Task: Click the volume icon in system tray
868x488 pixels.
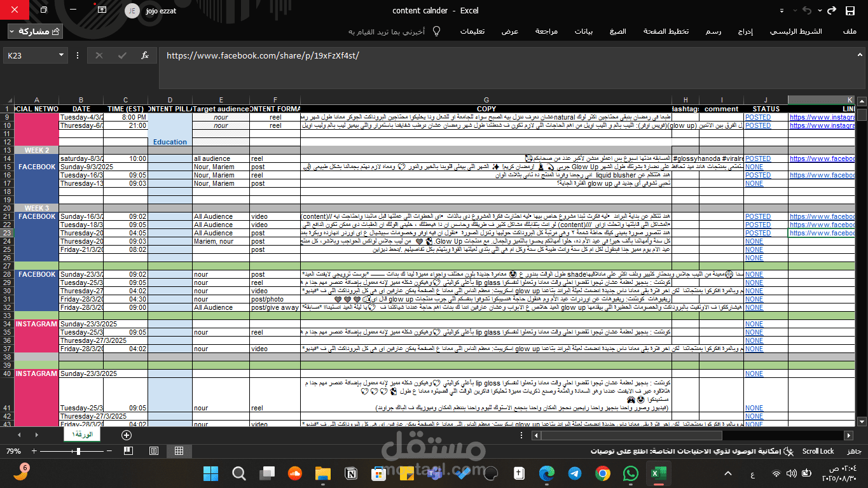Action: [x=790, y=473]
